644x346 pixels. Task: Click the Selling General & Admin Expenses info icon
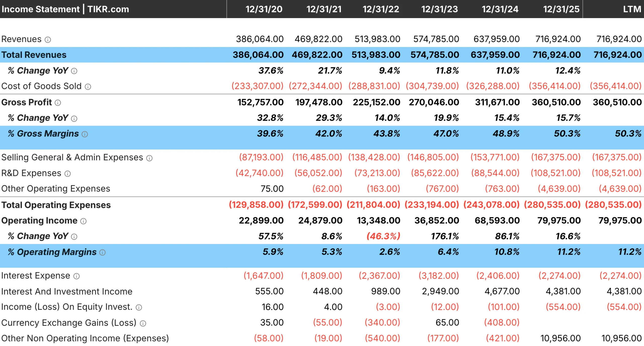149,158
